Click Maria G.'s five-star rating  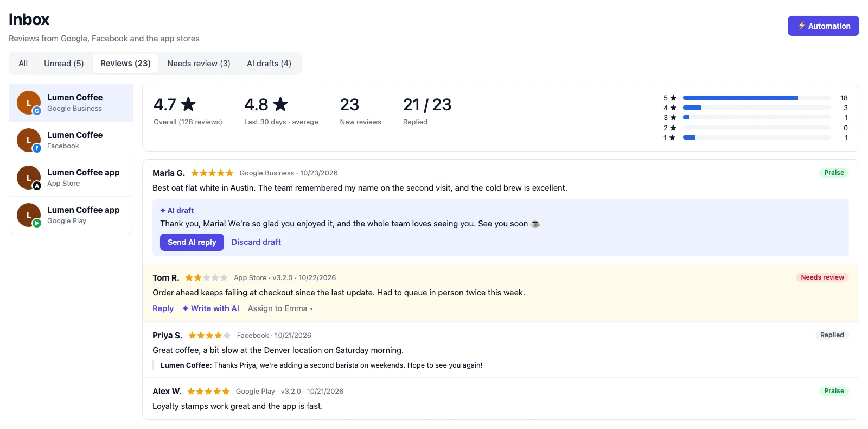tap(212, 173)
